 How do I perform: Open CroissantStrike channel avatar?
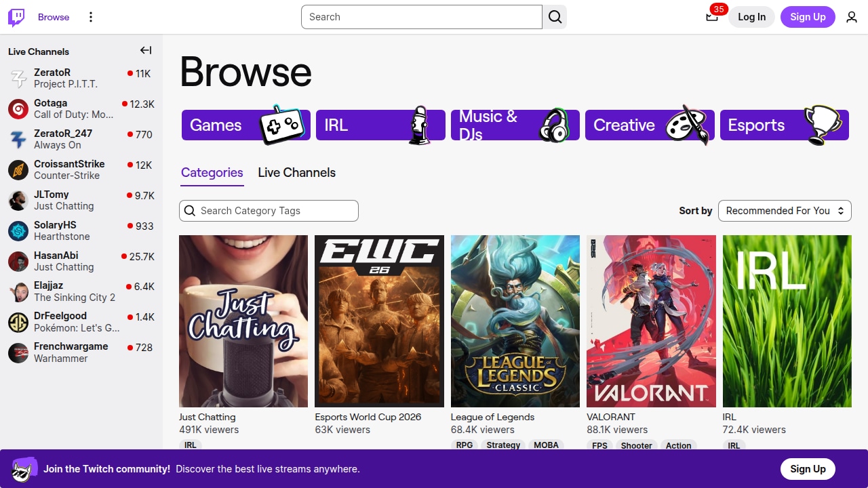click(x=18, y=170)
